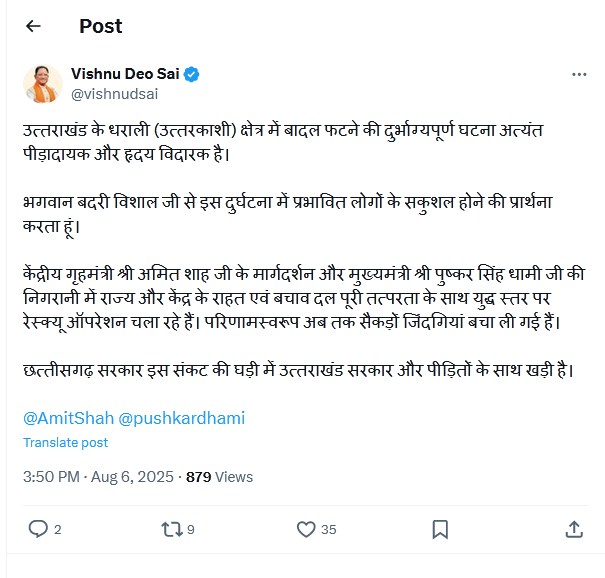Click the like count 35
The height and width of the screenshot is (578, 605).
(329, 529)
